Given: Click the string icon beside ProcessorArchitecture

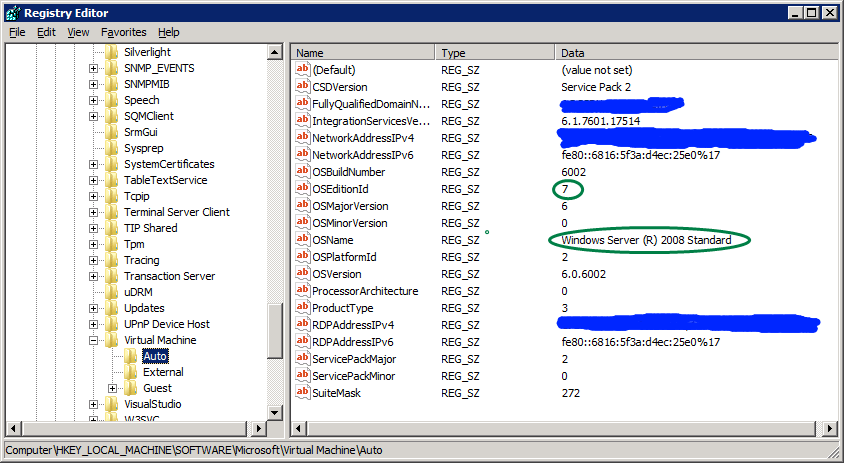Looking at the screenshot, I should click(303, 291).
